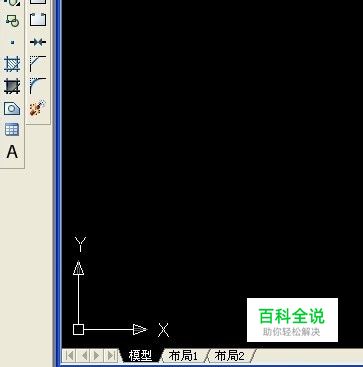Select the Explode tool
The height and width of the screenshot is (367, 363).
pyautogui.click(x=38, y=108)
